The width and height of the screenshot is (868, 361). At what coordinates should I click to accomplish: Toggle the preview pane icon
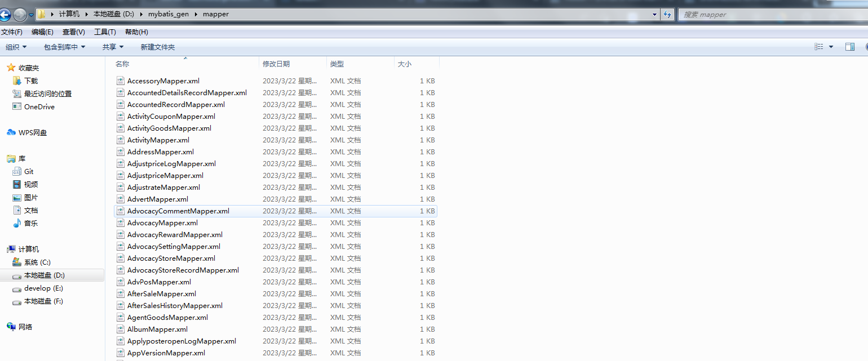[850, 47]
